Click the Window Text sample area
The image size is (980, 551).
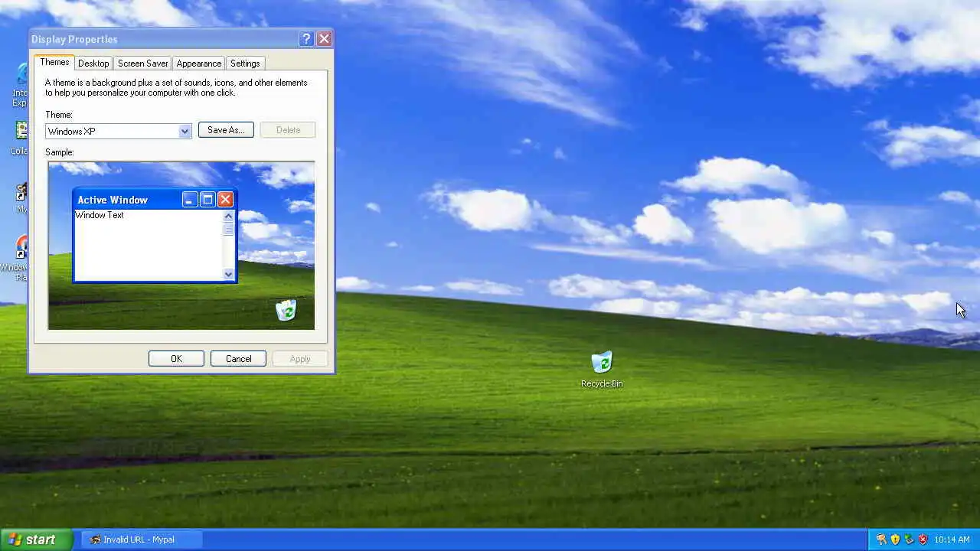tap(149, 245)
